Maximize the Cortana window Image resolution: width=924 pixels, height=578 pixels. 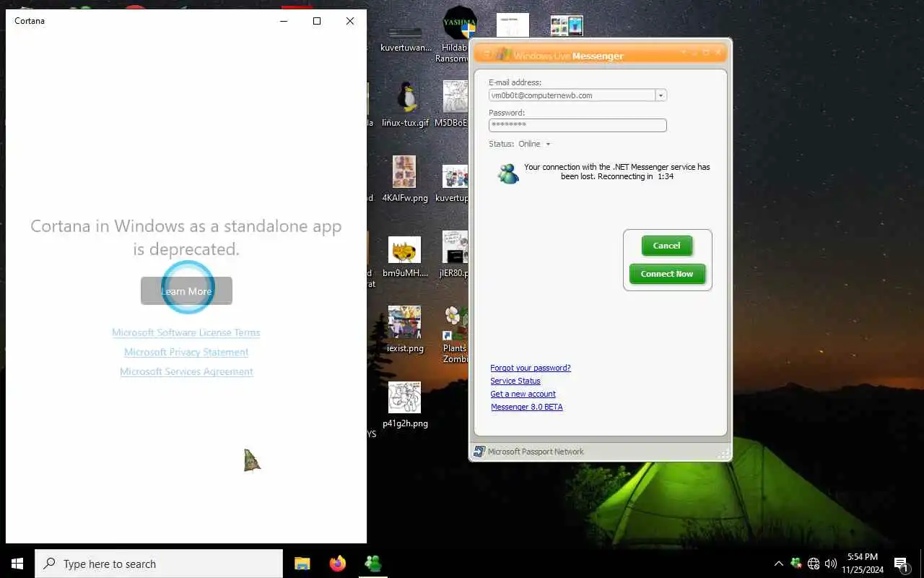point(316,21)
